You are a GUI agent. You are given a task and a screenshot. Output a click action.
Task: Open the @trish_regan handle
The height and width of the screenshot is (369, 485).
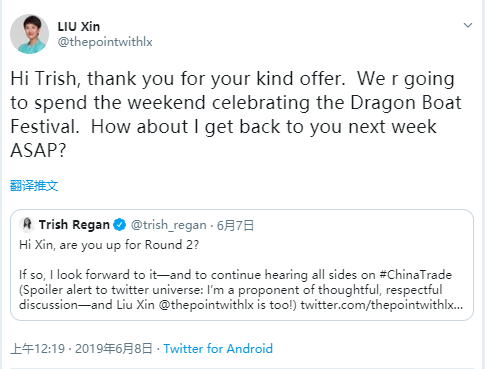click(168, 225)
